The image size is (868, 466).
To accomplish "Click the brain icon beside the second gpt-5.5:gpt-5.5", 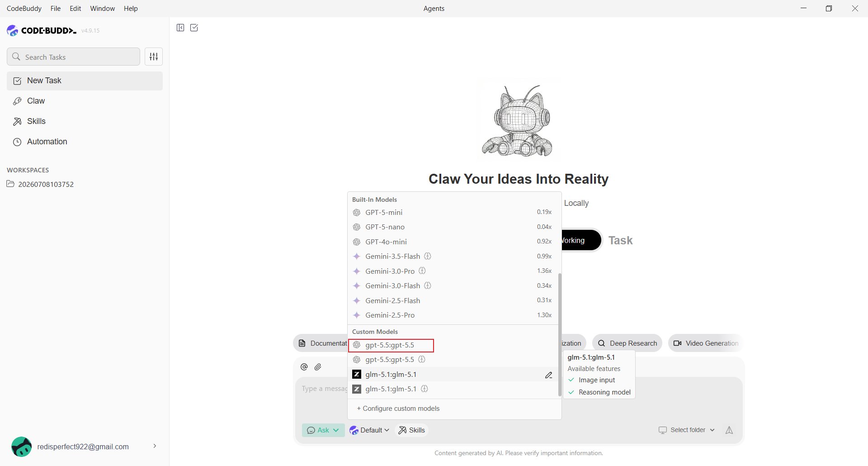I will pos(422,359).
